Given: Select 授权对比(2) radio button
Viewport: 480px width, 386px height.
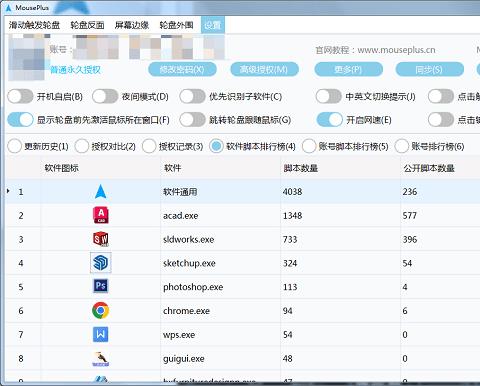Looking at the screenshot, I should point(82,146).
